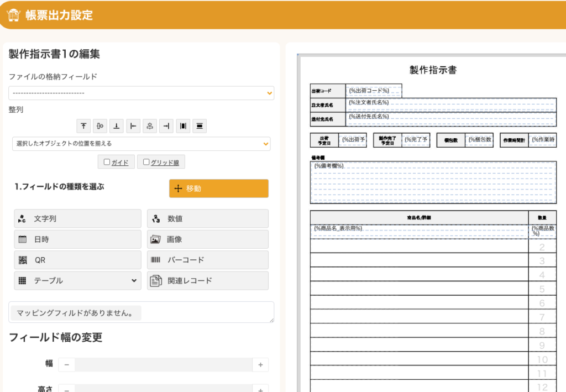Click the マッピングフィルドがありません text area
Screen dimensions: 566x392
[x=141, y=312]
